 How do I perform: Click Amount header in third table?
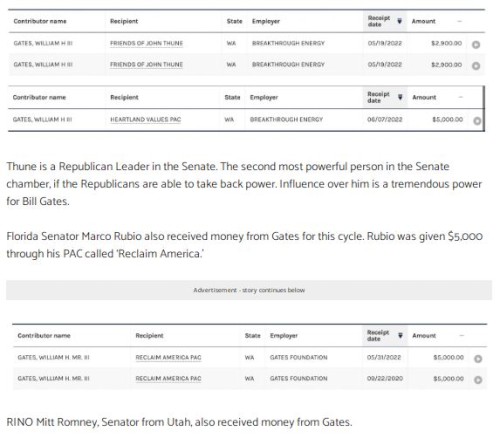pyautogui.click(x=424, y=336)
